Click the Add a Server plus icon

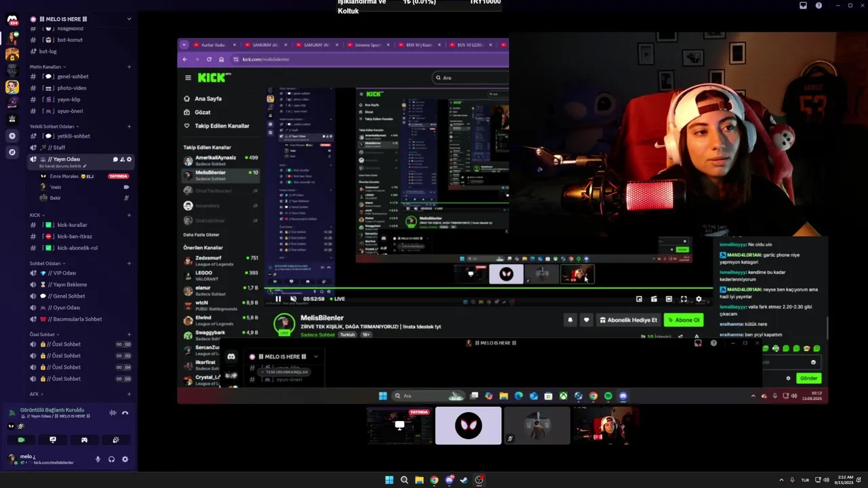[12, 136]
